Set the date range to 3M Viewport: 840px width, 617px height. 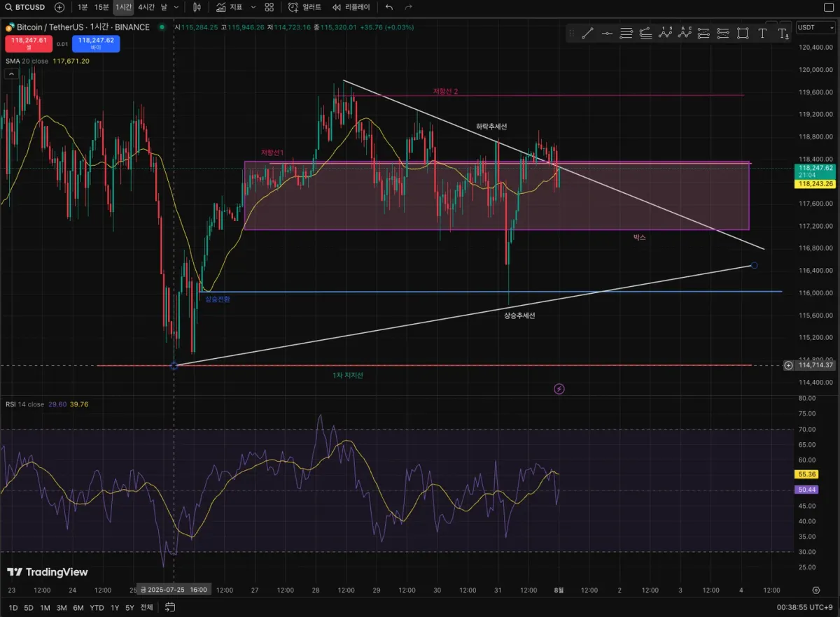(62, 608)
